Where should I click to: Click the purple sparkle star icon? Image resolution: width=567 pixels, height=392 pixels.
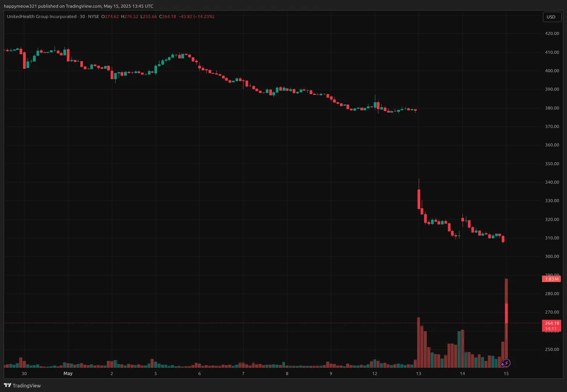[x=502, y=364]
